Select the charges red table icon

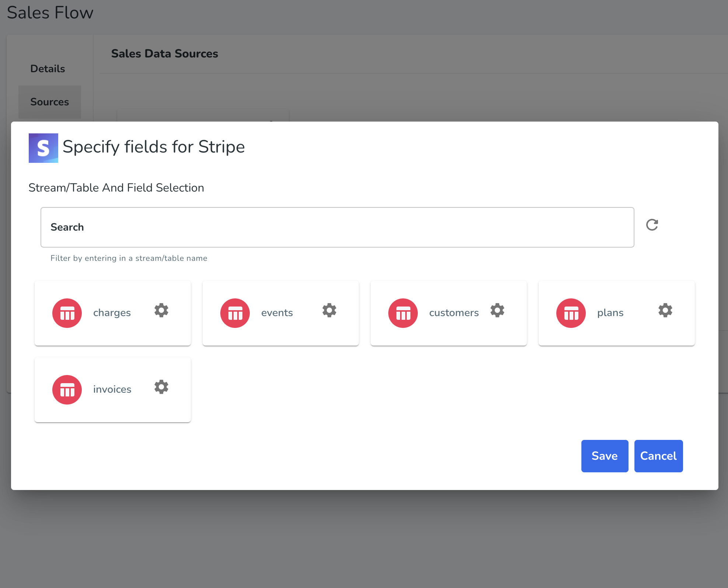point(67,313)
